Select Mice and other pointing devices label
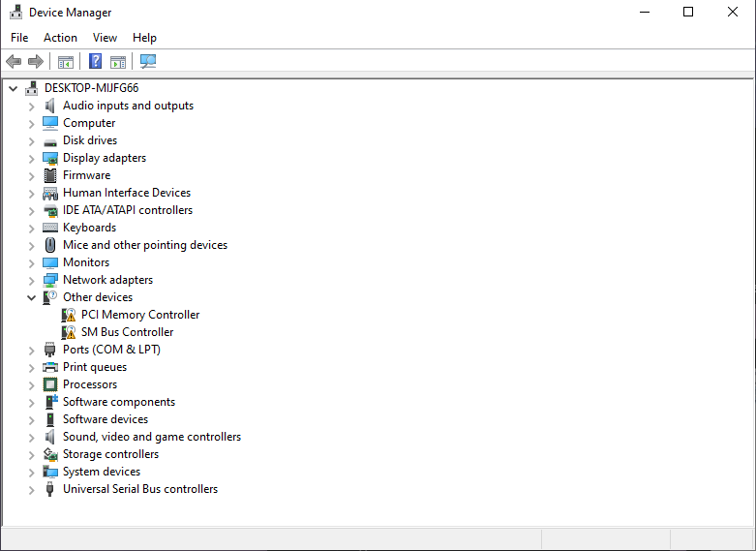This screenshot has width=756, height=551. pyautogui.click(x=145, y=245)
